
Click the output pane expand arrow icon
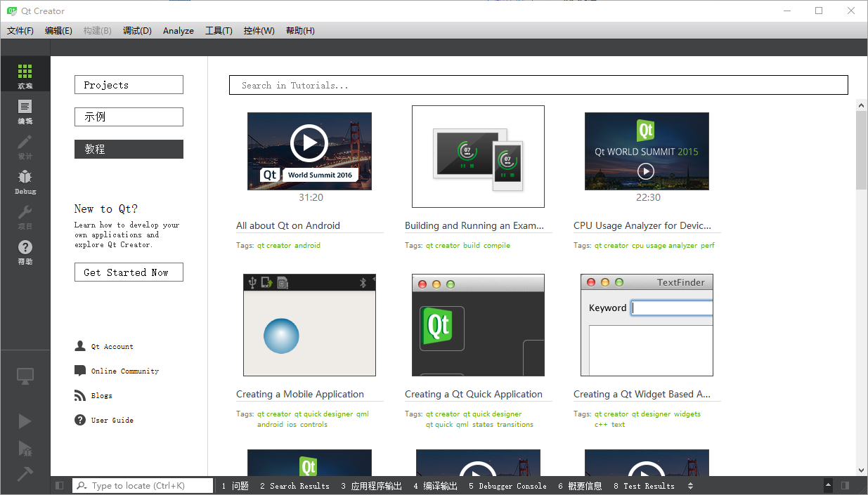click(x=828, y=485)
